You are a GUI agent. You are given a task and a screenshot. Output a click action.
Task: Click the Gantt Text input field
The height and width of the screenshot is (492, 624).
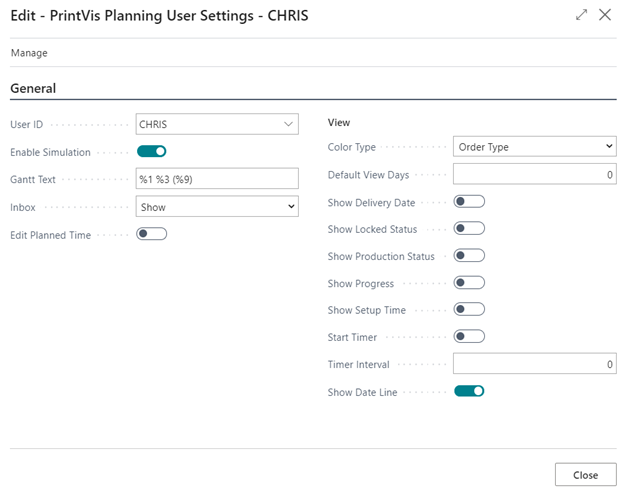tap(217, 179)
